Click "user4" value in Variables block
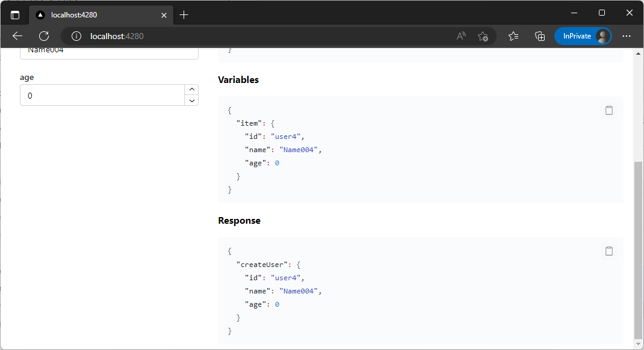 click(x=285, y=137)
